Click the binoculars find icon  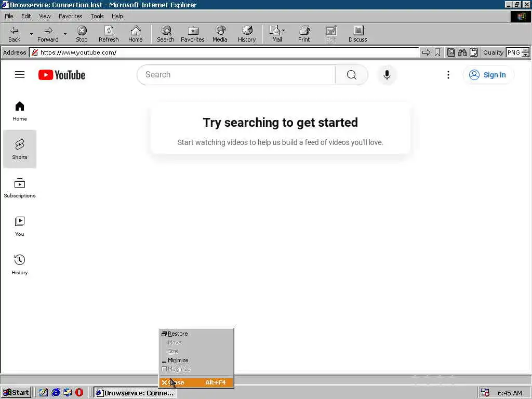tap(462, 52)
